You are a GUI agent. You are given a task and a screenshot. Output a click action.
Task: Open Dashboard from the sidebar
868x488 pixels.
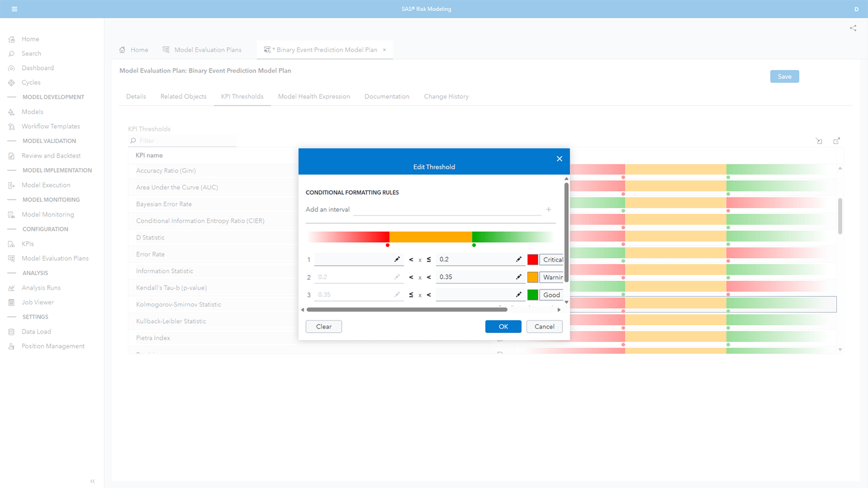(x=38, y=68)
